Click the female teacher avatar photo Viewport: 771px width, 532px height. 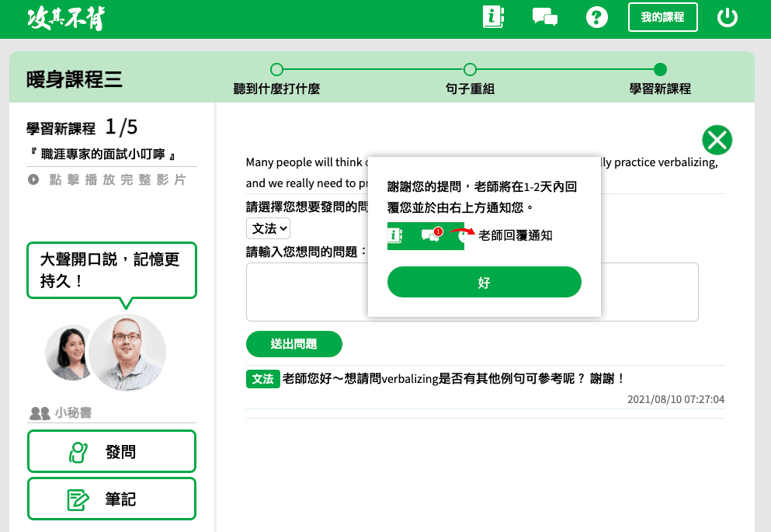click(67, 352)
